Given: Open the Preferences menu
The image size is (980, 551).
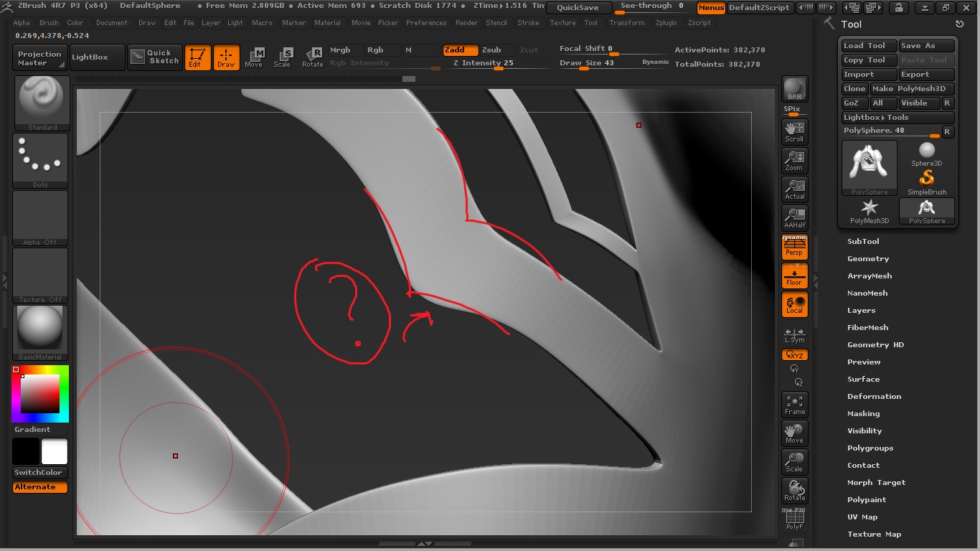Looking at the screenshot, I should point(425,23).
